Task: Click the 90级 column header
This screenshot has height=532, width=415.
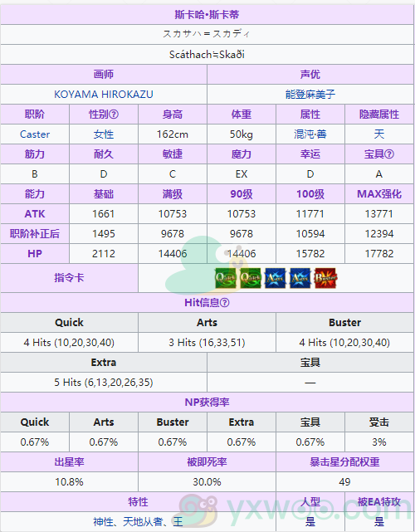Action: (242, 194)
